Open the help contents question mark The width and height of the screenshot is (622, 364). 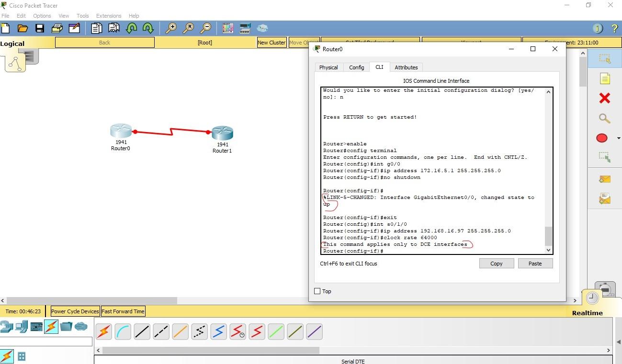pos(615,29)
